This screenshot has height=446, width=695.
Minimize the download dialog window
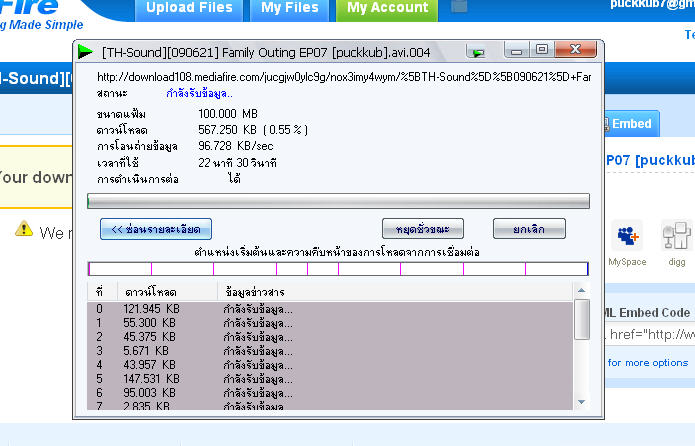516,51
